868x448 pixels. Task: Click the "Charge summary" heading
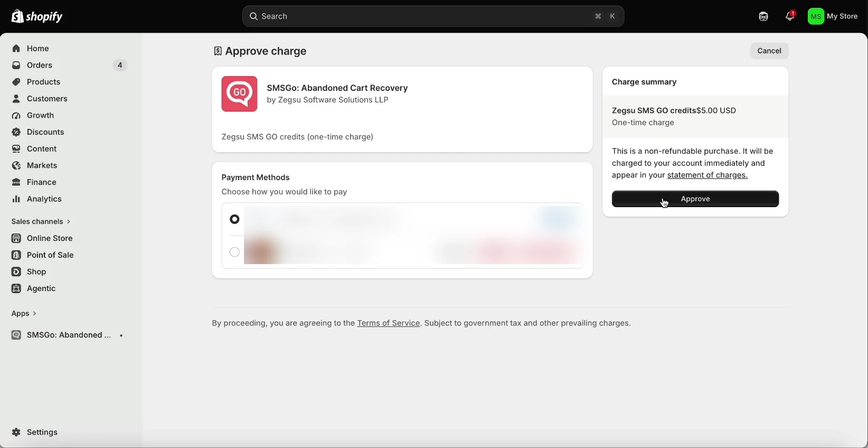pyautogui.click(x=644, y=82)
